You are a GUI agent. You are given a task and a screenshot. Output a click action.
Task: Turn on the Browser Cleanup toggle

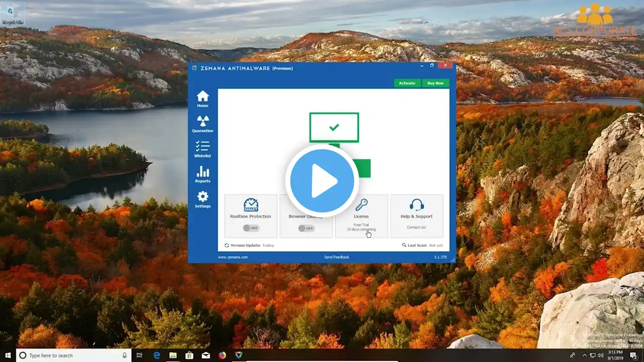coord(306,228)
